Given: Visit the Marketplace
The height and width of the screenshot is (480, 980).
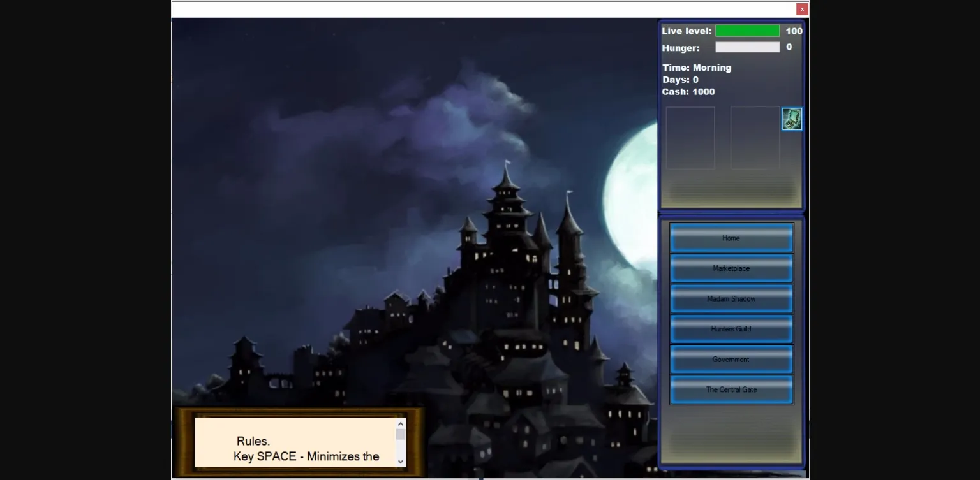Looking at the screenshot, I should pos(731,268).
